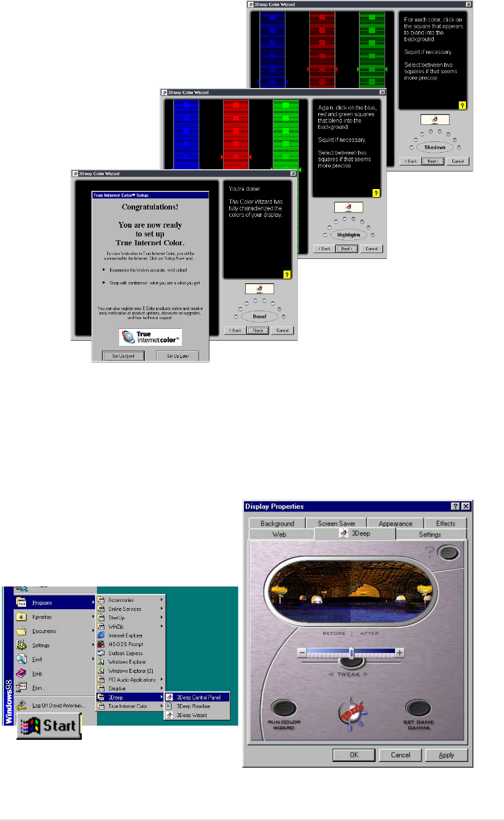This screenshot has width=504, height=821.
Task: Click the Set Game Gamma round button
Action: click(x=418, y=709)
